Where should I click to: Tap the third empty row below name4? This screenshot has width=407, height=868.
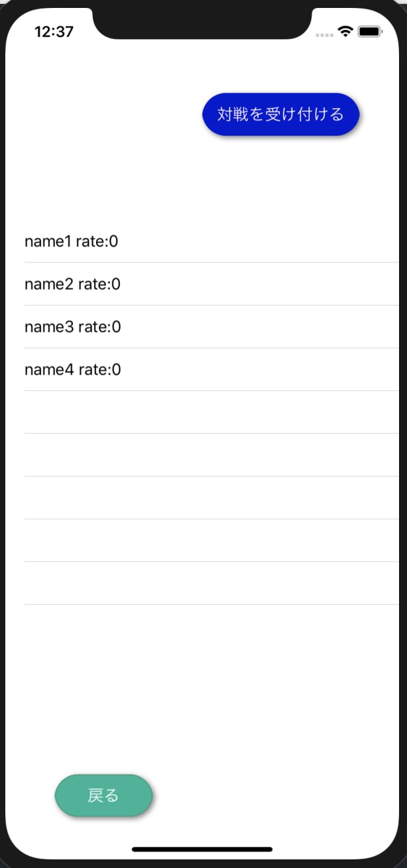(x=212, y=498)
